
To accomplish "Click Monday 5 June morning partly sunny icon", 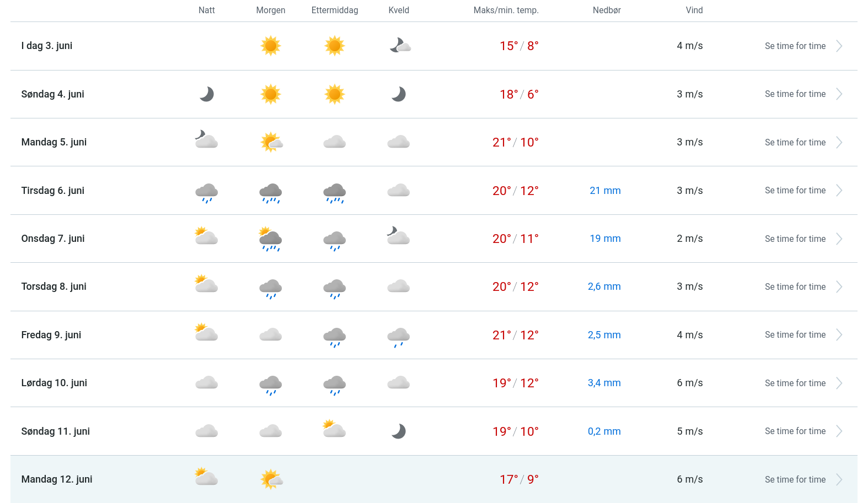I will click(x=271, y=142).
